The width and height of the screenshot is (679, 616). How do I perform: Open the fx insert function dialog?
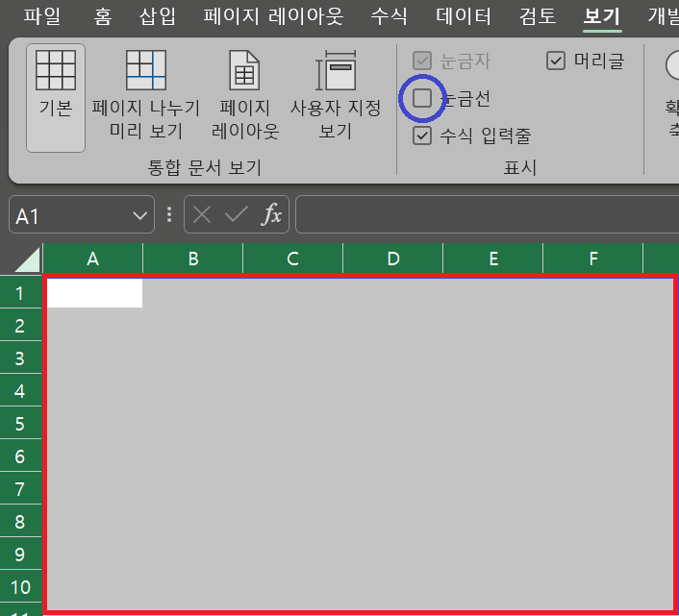pyautogui.click(x=271, y=214)
